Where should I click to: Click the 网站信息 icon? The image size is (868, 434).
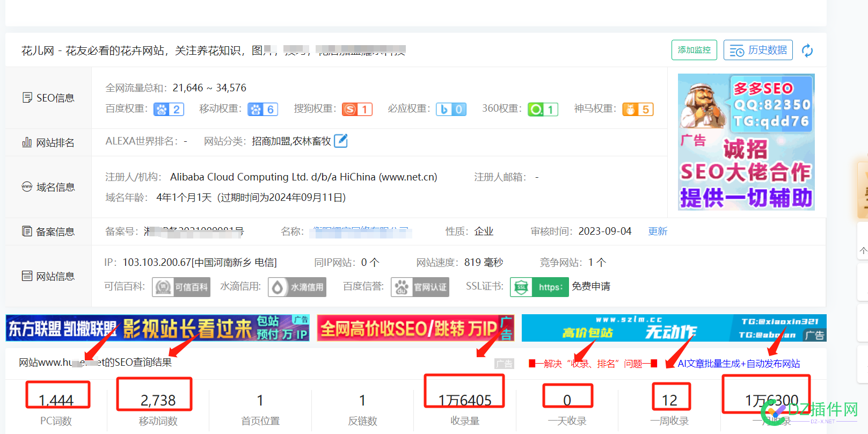27,276
